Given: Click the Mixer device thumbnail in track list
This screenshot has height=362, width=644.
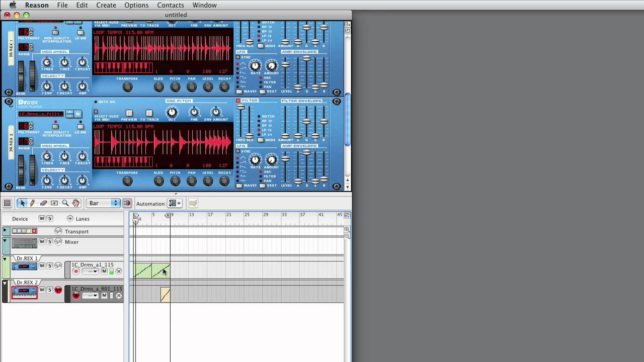Looking at the screenshot, I should [x=24, y=243].
